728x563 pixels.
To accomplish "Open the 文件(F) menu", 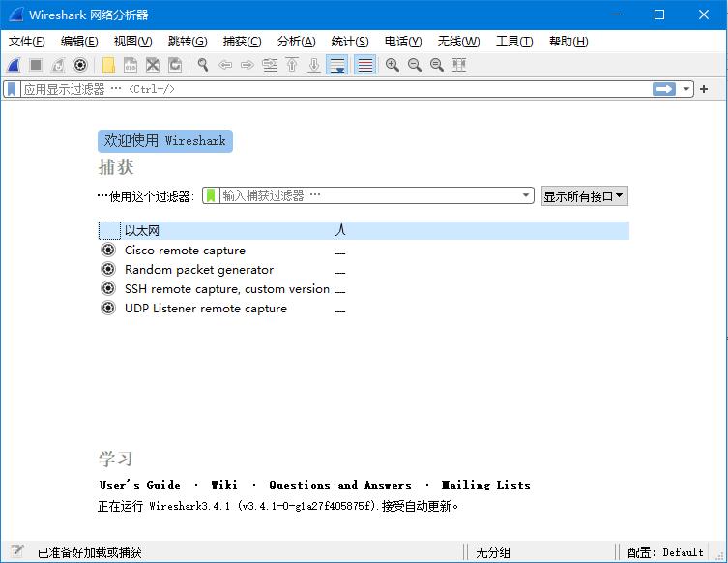I will point(26,42).
